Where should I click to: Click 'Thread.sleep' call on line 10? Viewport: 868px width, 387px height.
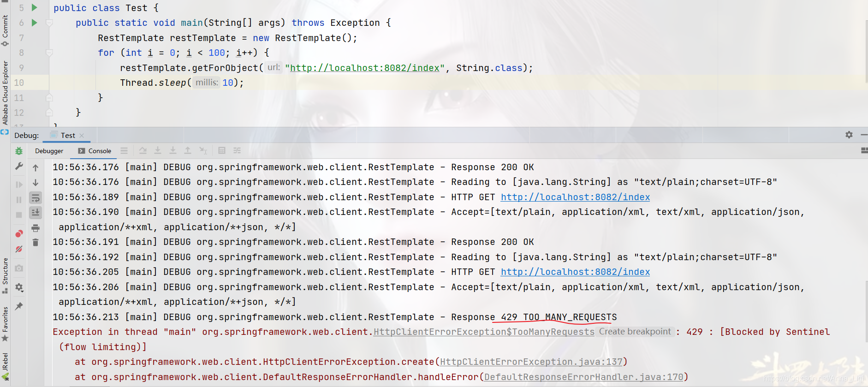(x=153, y=83)
